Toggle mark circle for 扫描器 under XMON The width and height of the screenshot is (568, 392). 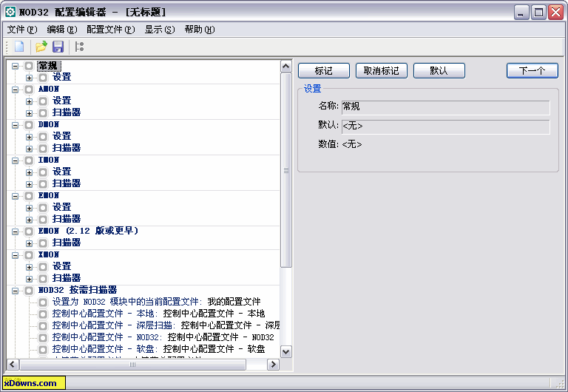point(43,279)
